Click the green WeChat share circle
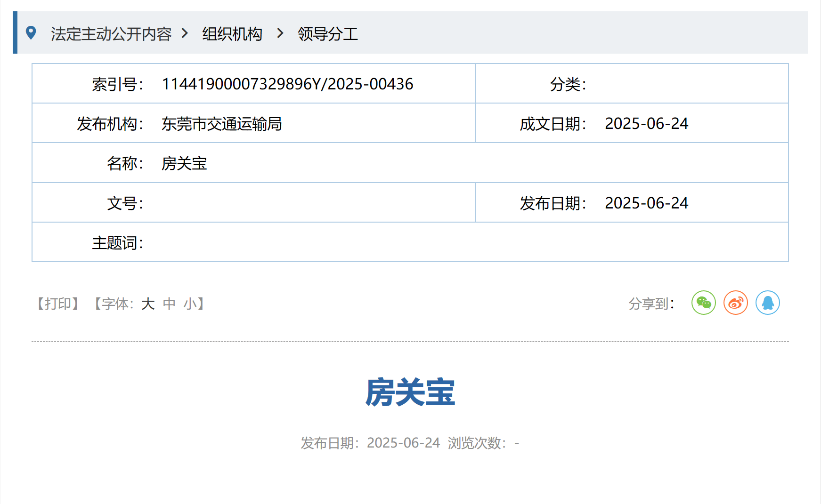Screen dimensions: 821x504 (x=703, y=303)
